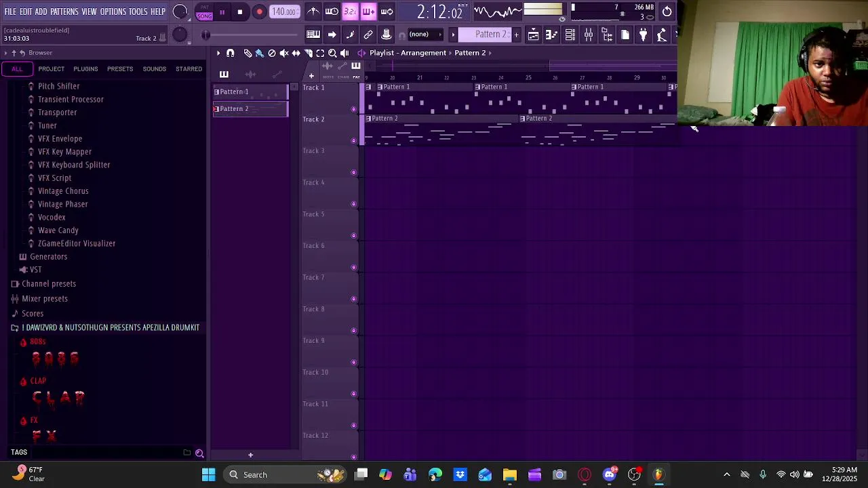Open the TOOLS menu
Viewport: 868px width, 488px height.
pos(138,12)
